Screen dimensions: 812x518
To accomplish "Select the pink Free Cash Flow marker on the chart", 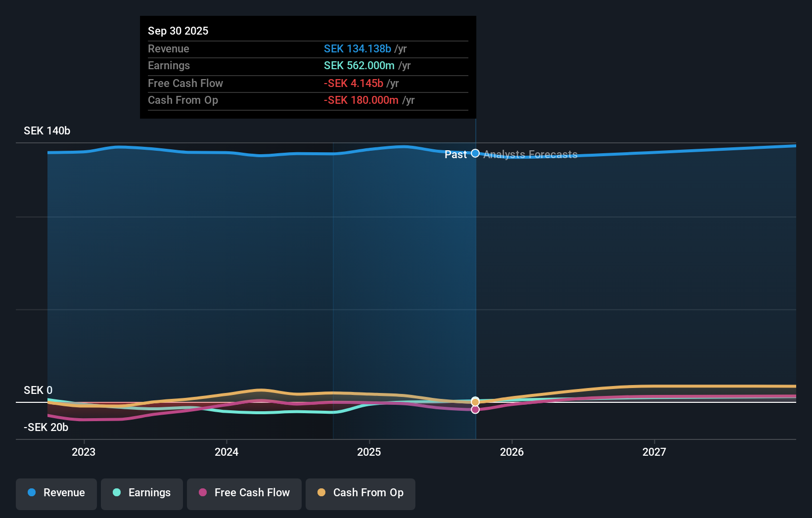I will point(475,409).
